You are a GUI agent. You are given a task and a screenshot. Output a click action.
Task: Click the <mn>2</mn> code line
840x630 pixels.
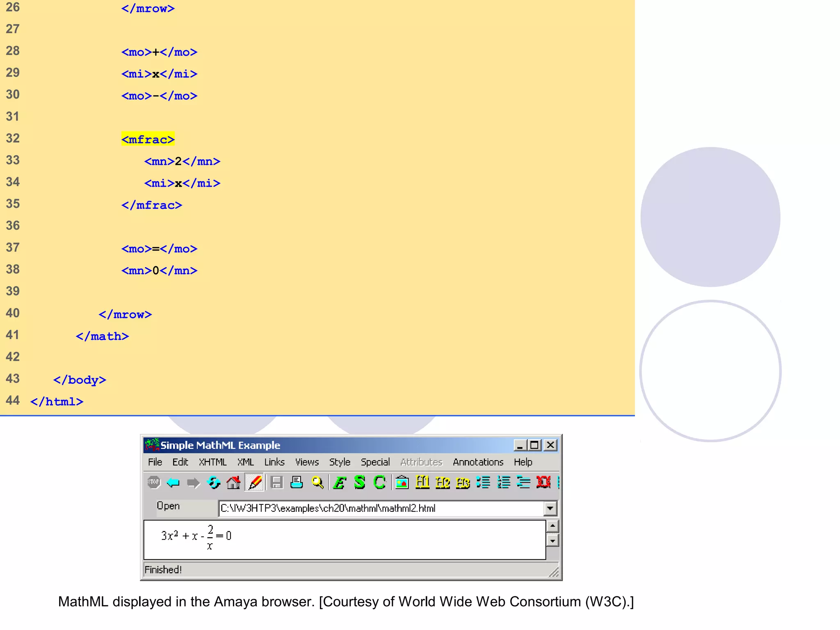tap(183, 162)
